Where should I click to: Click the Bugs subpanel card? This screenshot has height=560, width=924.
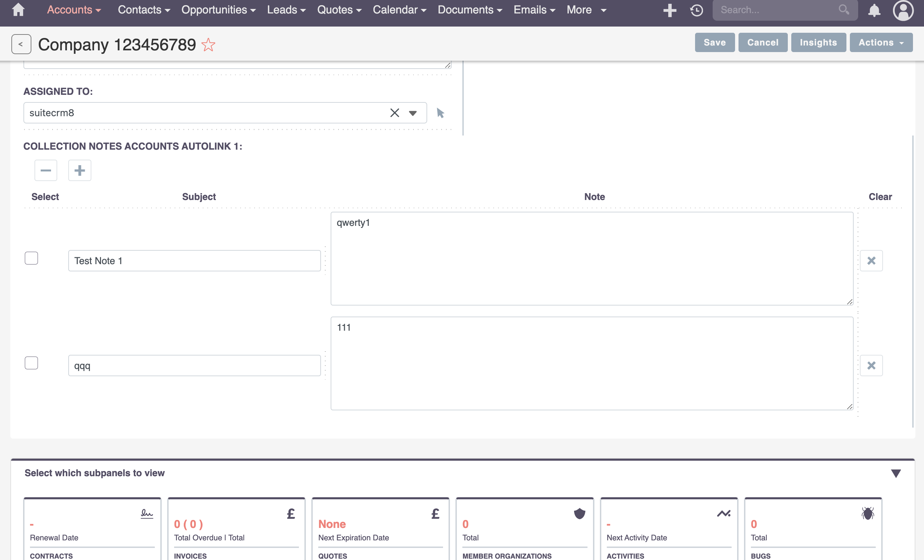[x=813, y=529]
